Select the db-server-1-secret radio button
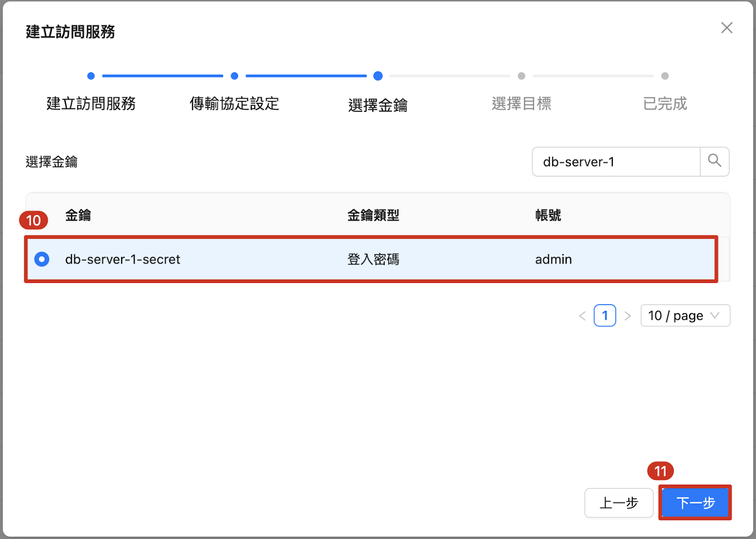The width and height of the screenshot is (756, 539). click(x=42, y=259)
